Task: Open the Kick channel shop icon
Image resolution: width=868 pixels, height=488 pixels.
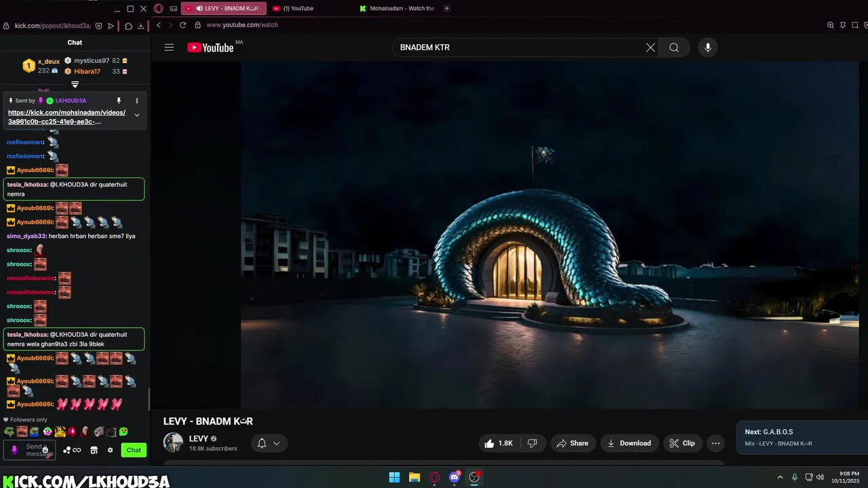Action: coord(94,450)
